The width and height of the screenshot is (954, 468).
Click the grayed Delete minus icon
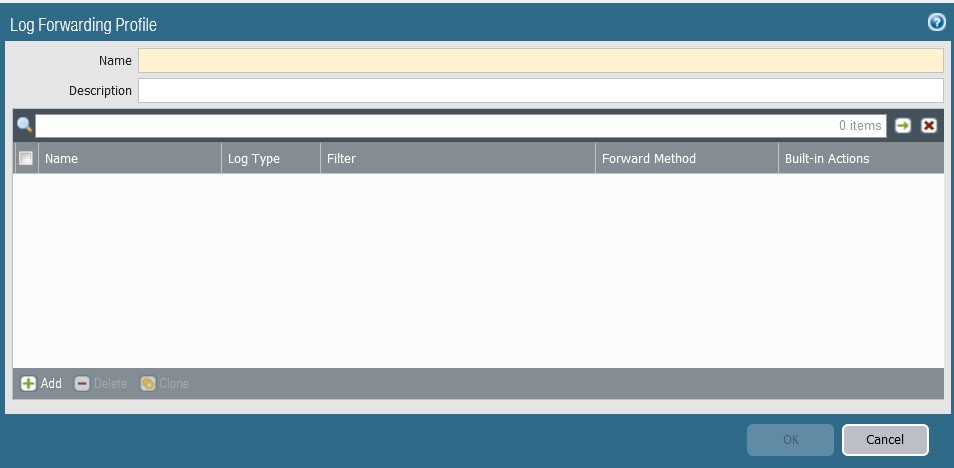pyautogui.click(x=82, y=383)
